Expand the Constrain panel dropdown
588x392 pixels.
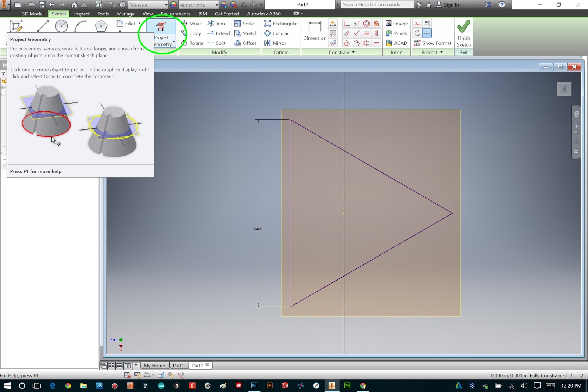(353, 52)
